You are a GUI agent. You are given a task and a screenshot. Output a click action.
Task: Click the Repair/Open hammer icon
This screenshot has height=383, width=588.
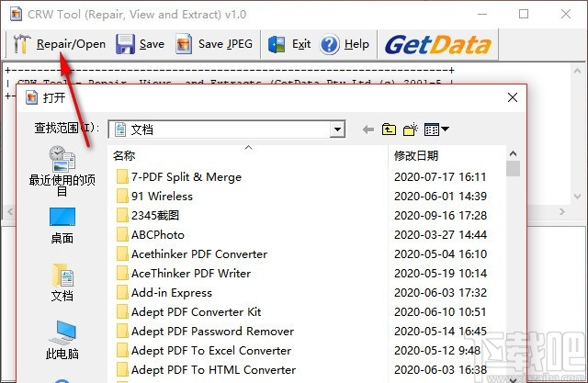21,44
